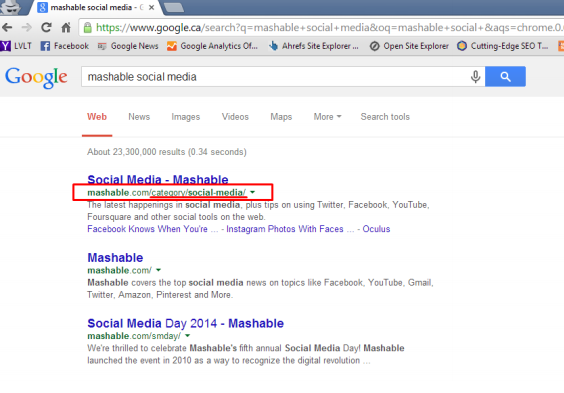Click the Google logo
This screenshot has height=393, width=564.
[x=36, y=77]
